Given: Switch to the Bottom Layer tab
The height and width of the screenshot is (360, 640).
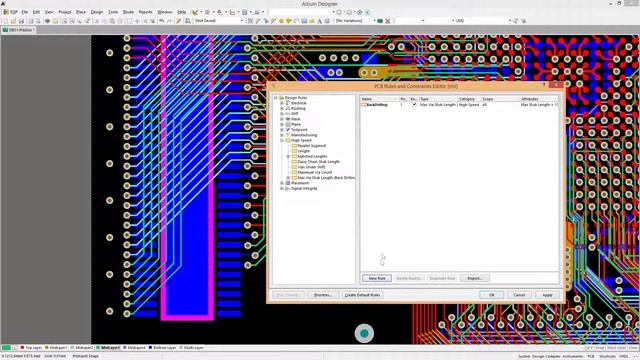Looking at the screenshot, I should [162, 348].
